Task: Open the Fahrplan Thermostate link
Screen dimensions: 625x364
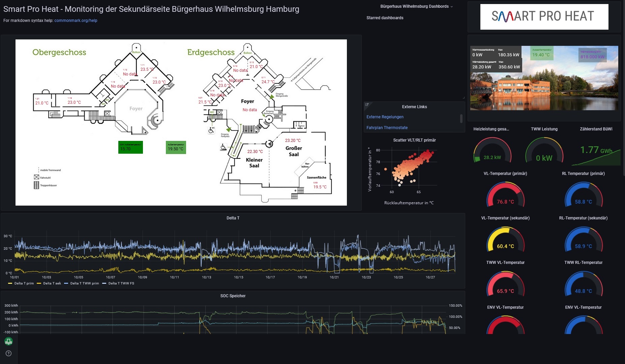Action: click(387, 128)
